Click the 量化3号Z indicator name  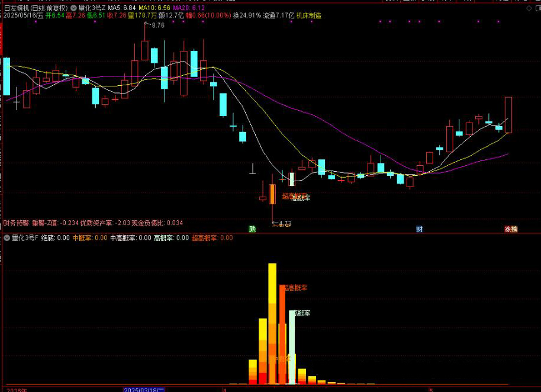92,8
